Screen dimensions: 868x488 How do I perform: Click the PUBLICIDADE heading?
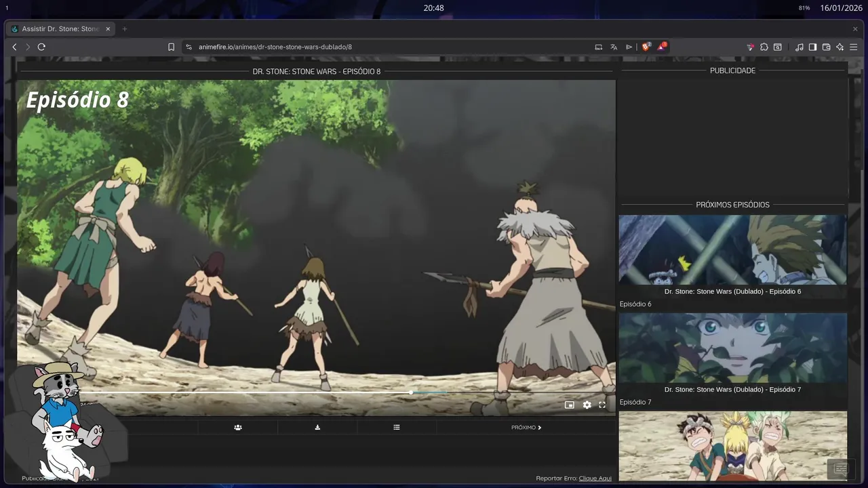pyautogui.click(x=732, y=70)
